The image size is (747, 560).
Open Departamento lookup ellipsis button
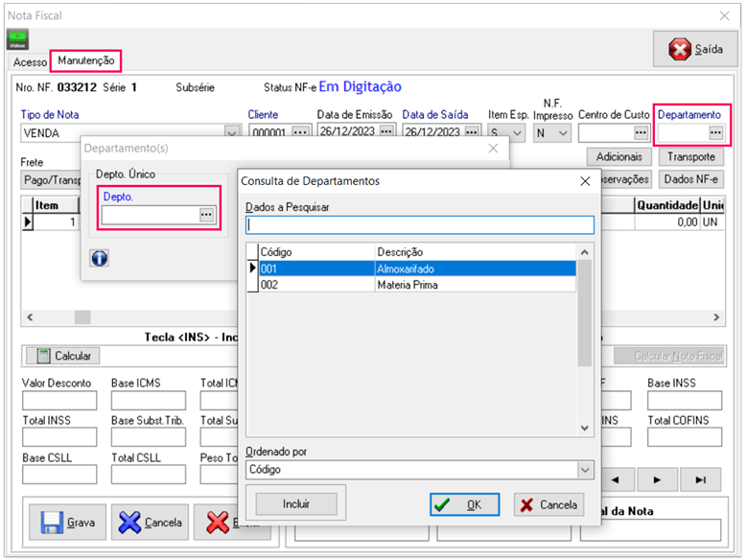[x=715, y=132]
